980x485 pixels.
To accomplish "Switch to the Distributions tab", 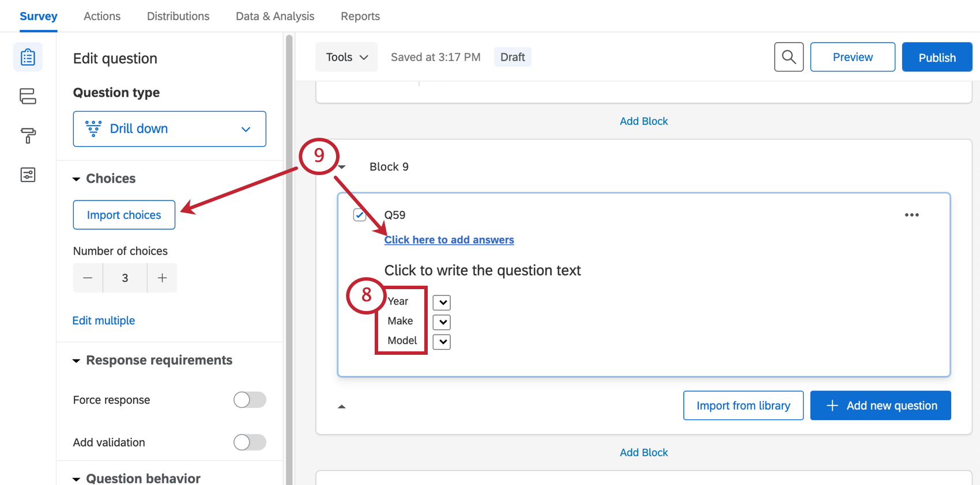I will 178,16.
